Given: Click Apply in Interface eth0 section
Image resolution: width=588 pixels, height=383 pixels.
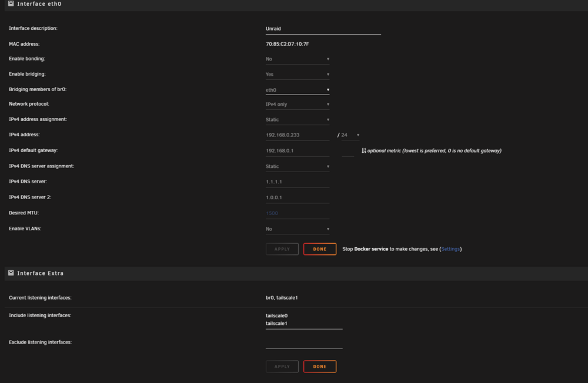Looking at the screenshot, I should [x=282, y=249].
